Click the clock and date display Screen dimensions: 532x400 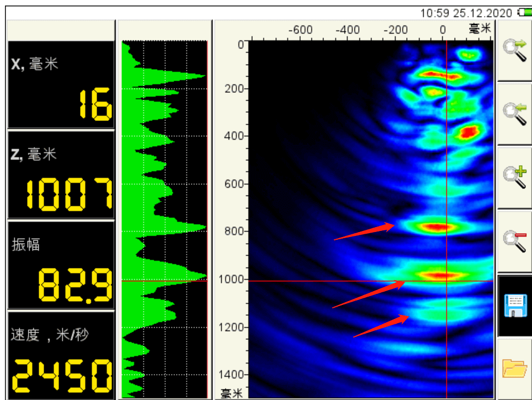tap(466, 13)
